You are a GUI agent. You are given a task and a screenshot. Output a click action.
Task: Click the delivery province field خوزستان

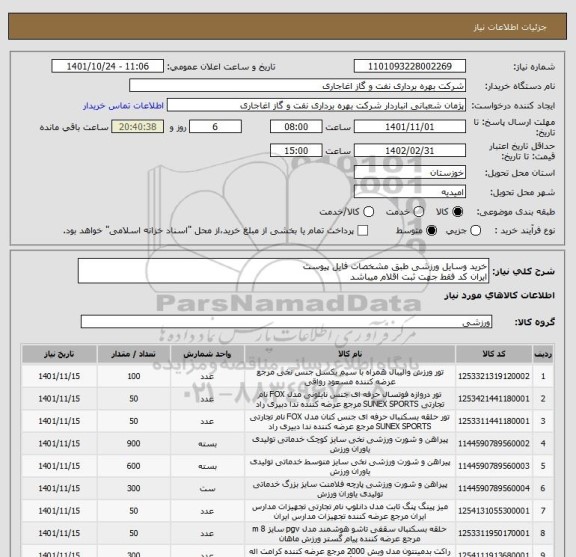[410, 173]
